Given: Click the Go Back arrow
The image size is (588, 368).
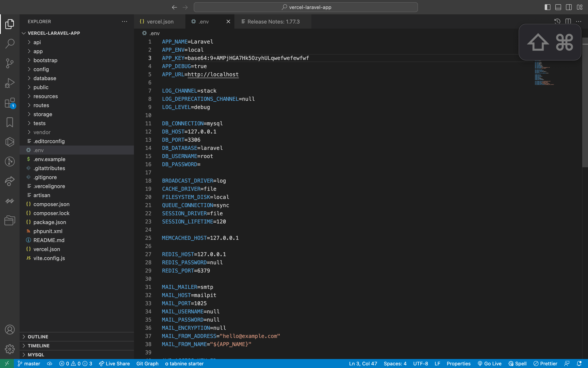Looking at the screenshot, I should (x=174, y=7).
